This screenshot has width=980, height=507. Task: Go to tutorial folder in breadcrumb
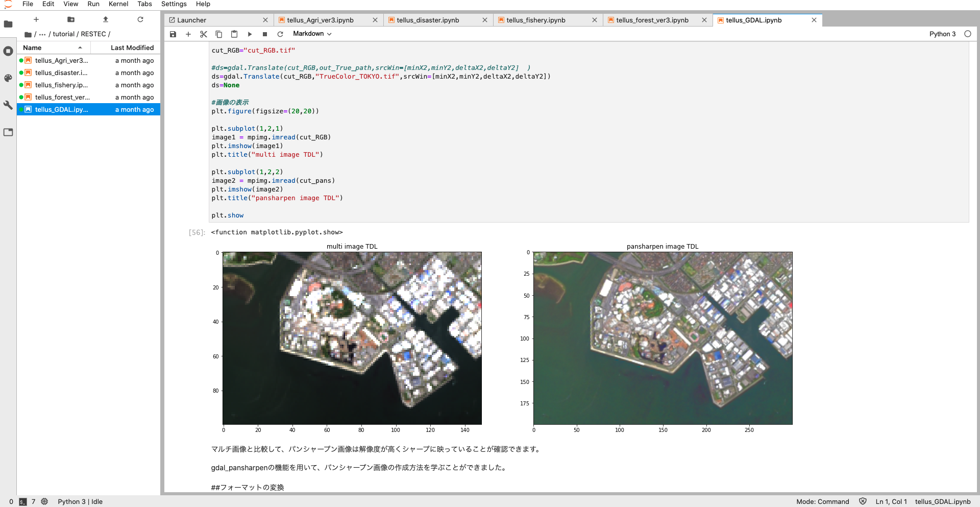(x=64, y=34)
